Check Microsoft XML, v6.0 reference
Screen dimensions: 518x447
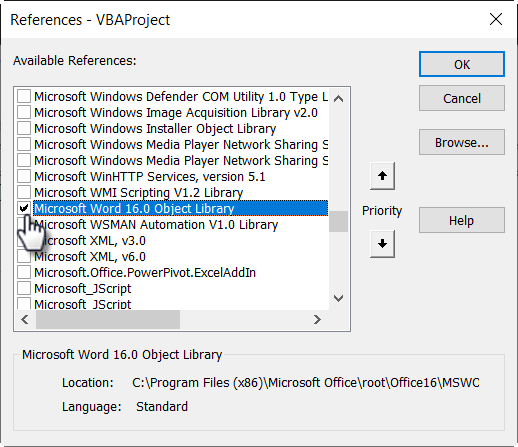(x=24, y=257)
